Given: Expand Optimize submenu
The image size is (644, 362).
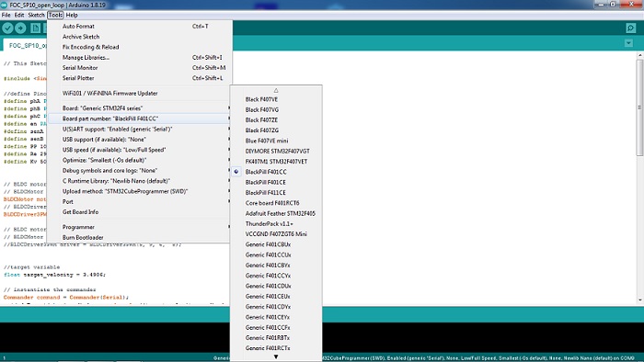Looking at the screenshot, I should 139,160.
